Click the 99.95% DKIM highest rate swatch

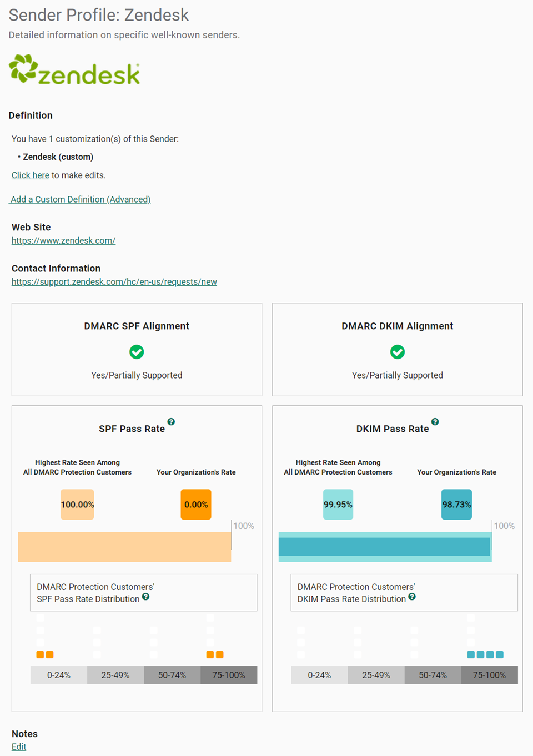coord(338,505)
